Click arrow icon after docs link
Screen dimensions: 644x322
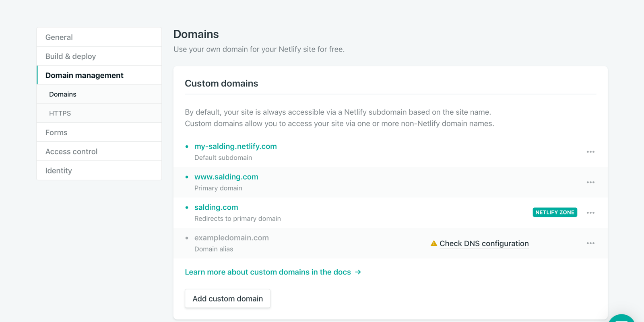(x=358, y=272)
